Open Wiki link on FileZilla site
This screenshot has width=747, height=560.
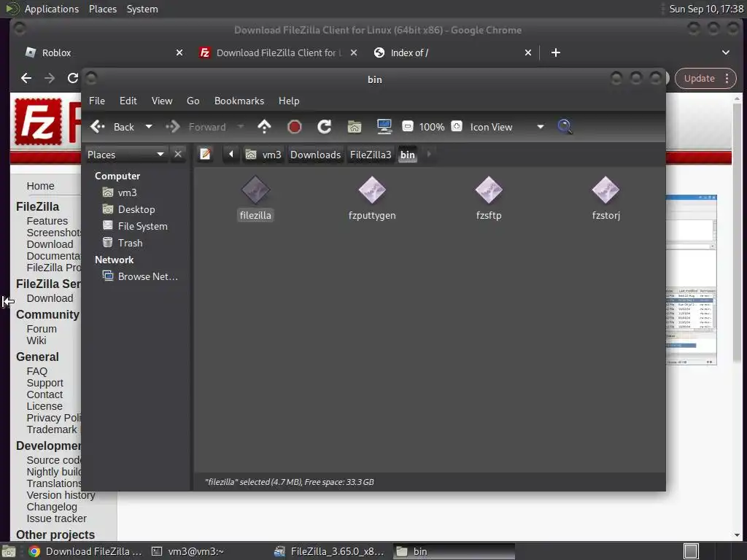[x=36, y=341]
